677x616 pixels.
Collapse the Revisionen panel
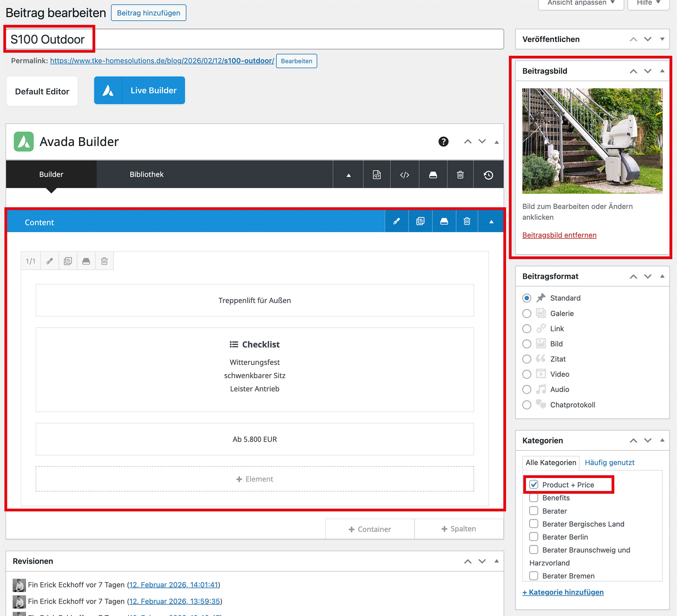click(497, 561)
